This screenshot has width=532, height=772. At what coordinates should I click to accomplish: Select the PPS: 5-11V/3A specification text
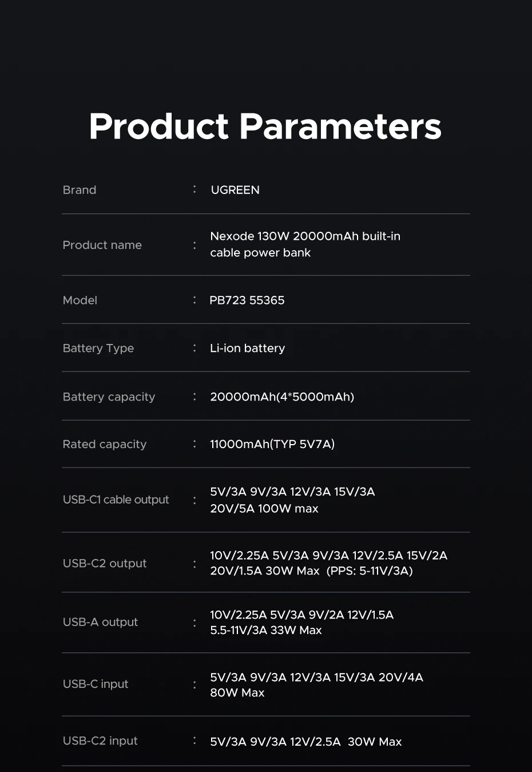pos(370,571)
